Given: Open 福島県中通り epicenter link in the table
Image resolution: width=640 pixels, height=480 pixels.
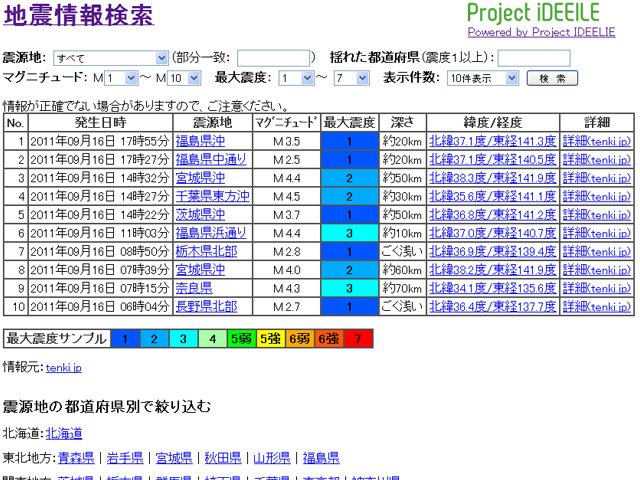Looking at the screenshot, I should [x=211, y=159].
